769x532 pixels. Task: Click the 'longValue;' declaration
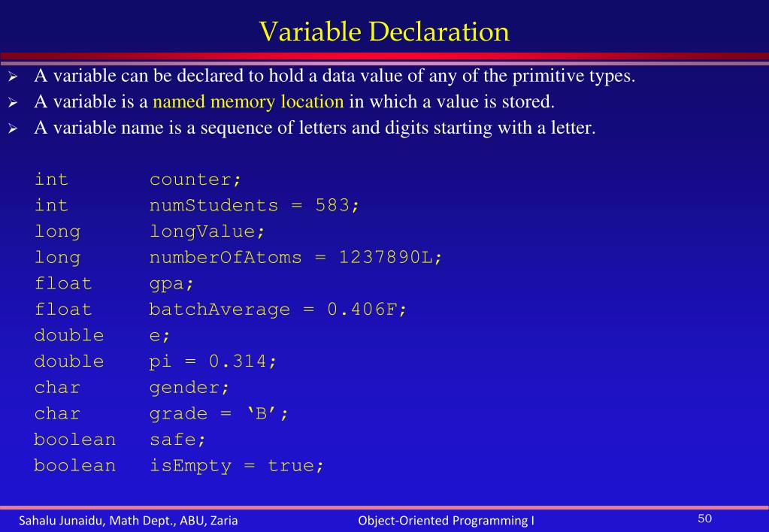[x=207, y=231]
